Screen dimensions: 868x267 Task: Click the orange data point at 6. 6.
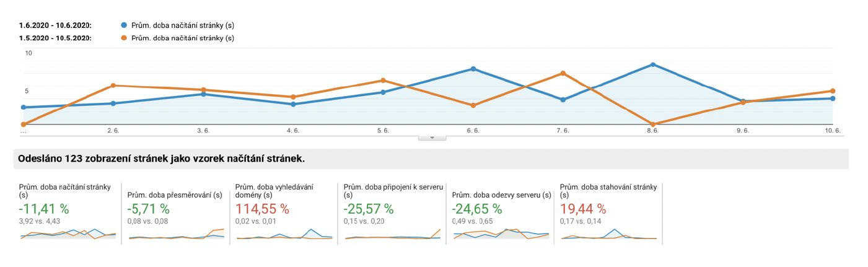point(473,105)
